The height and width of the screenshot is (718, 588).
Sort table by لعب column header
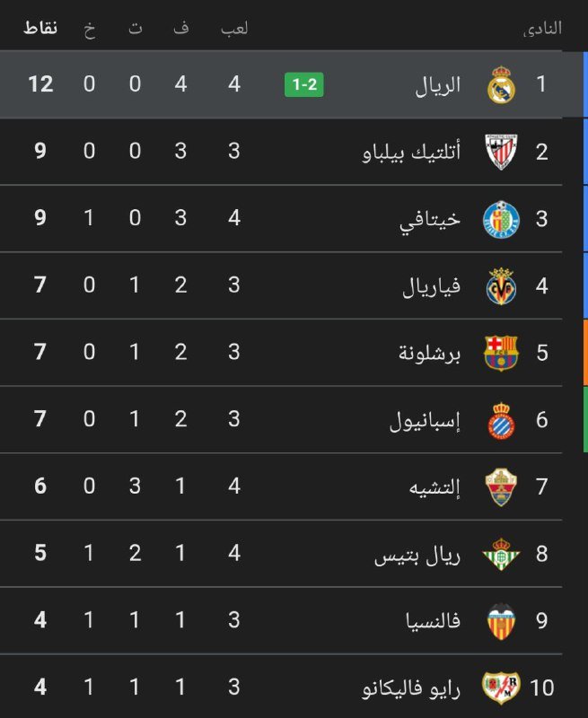click(234, 28)
